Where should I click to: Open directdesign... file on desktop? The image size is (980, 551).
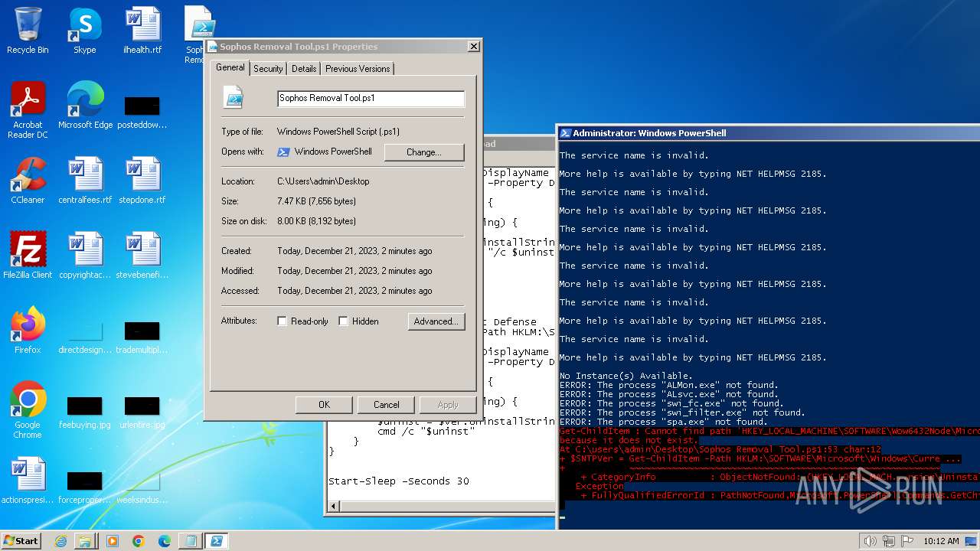[x=85, y=337]
